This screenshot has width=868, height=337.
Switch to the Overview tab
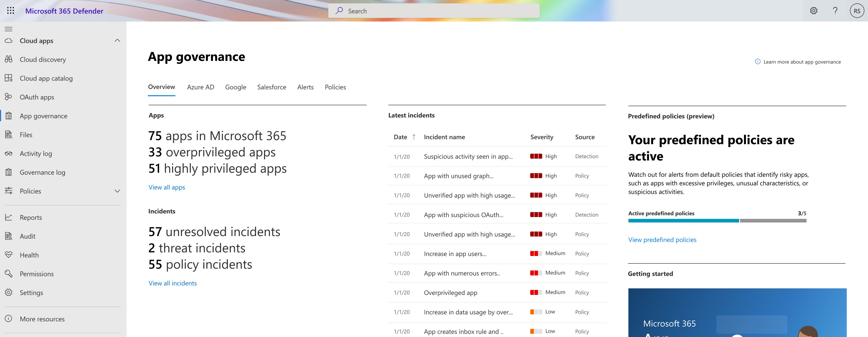[x=161, y=87]
